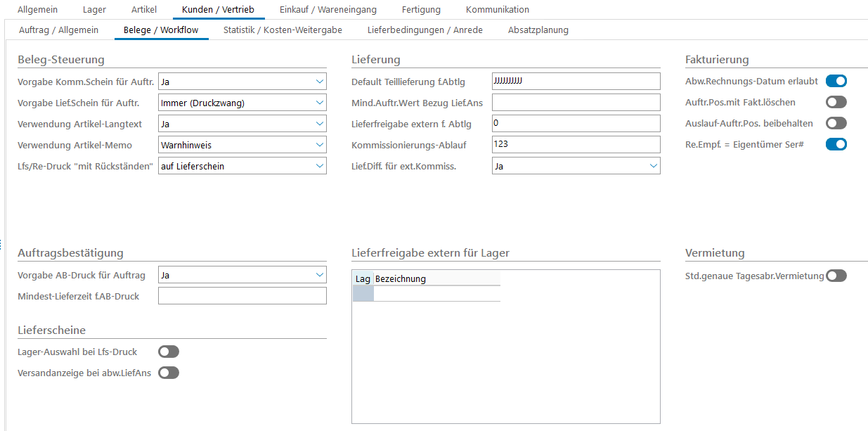Enable Auftr.Pos.mit Fakt.löschen switch
Viewport: 868px width, 431px height.
click(x=836, y=102)
